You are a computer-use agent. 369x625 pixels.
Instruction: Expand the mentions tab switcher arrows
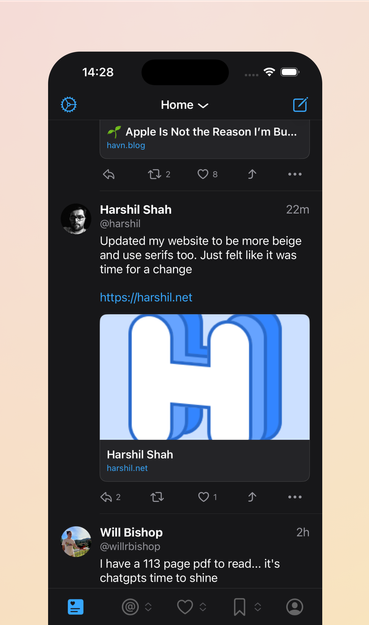tap(148, 607)
